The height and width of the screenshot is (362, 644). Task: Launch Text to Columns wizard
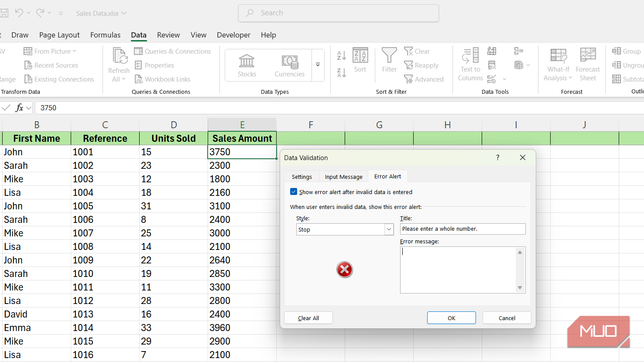(x=470, y=65)
